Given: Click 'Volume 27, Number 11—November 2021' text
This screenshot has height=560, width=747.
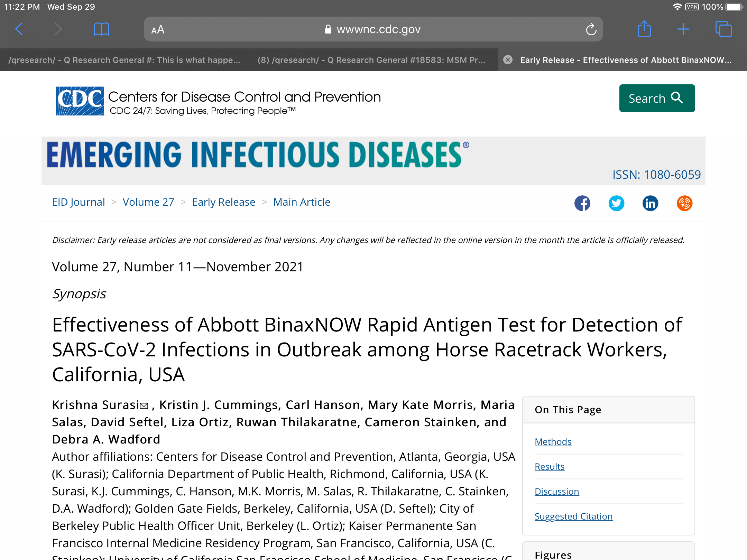Looking at the screenshot, I should click(177, 267).
